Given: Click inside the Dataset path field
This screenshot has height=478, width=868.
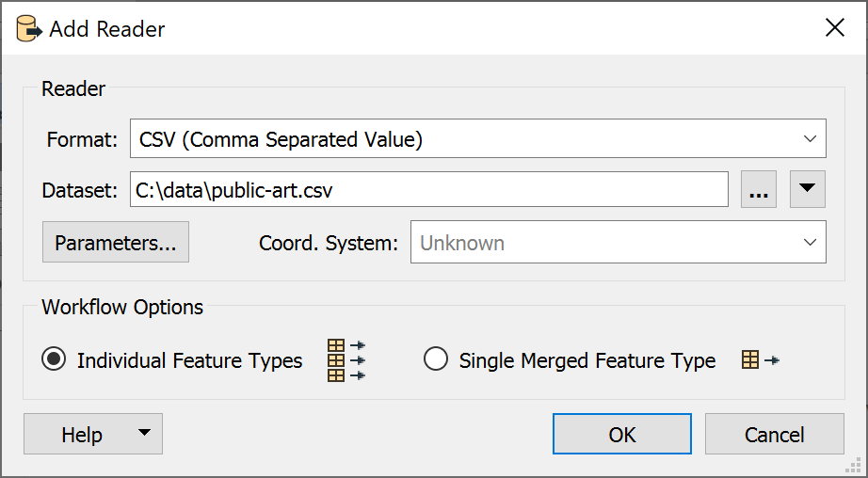Looking at the screenshot, I should [x=429, y=190].
